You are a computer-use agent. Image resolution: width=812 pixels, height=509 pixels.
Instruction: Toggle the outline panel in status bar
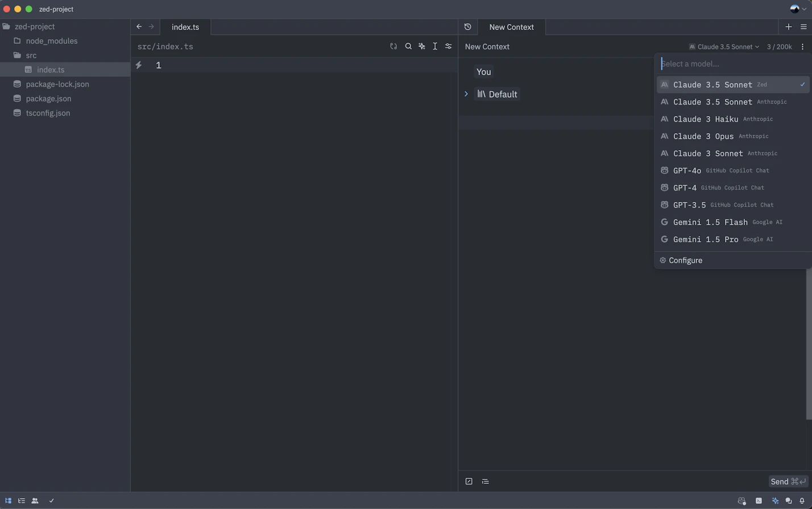coord(22,500)
